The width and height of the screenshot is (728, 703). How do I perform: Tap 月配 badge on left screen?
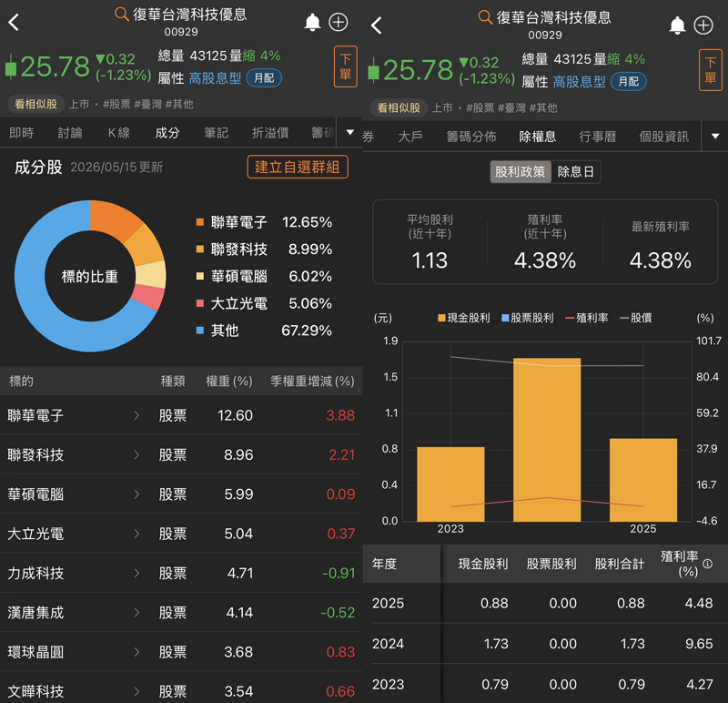click(x=264, y=78)
